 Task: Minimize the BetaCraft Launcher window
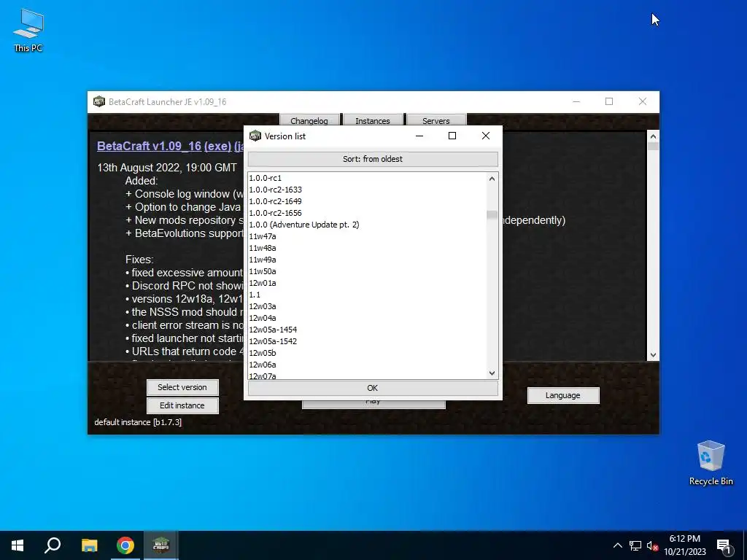[x=576, y=101]
